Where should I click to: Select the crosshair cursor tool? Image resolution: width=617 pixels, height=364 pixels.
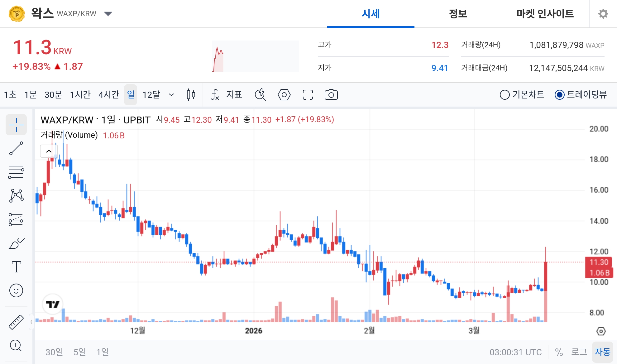tap(16, 125)
